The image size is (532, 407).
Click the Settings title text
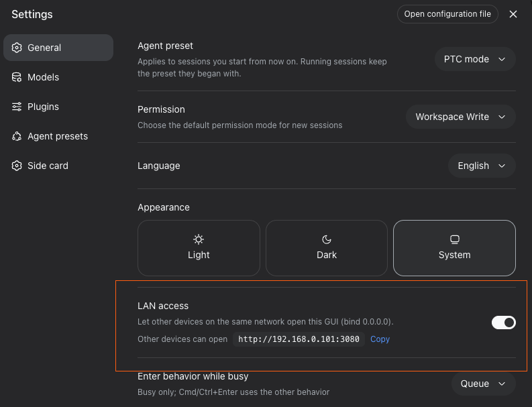click(x=32, y=14)
